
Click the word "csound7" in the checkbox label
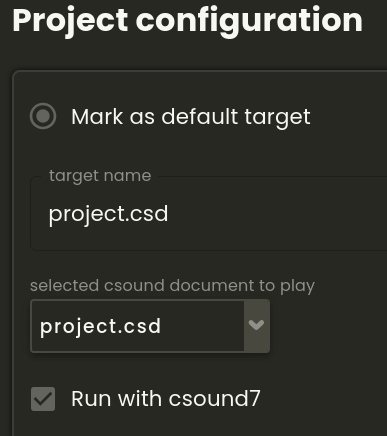pyautogui.click(x=214, y=399)
